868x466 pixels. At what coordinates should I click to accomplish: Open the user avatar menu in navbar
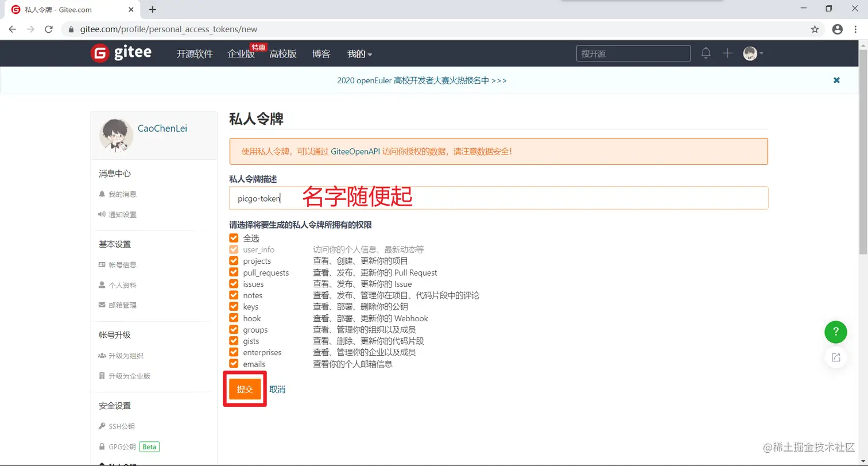click(753, 53)
